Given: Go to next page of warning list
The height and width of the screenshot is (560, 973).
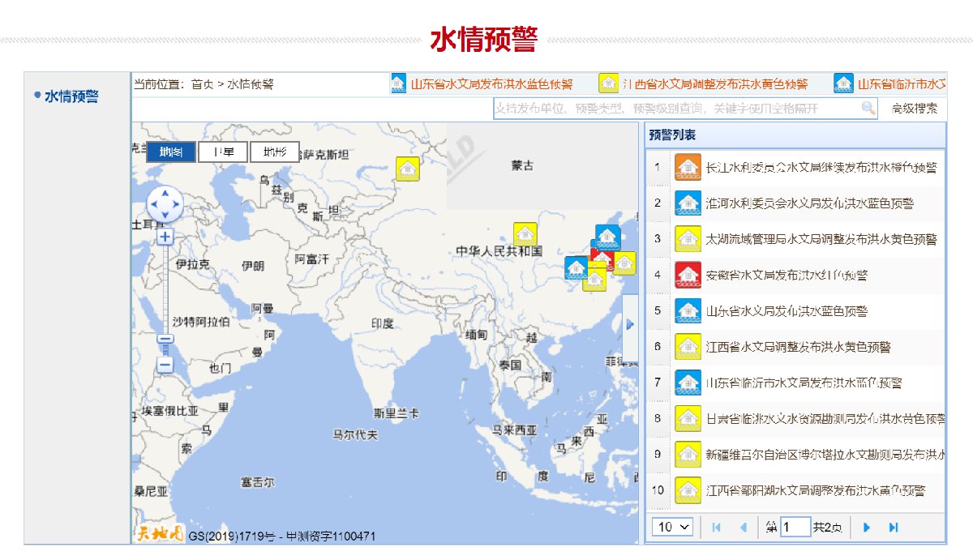Looking at the screenshot, I should 867,528.
